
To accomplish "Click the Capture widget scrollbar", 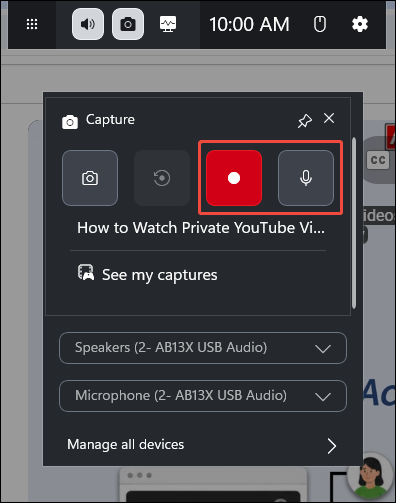I will coord(354,223).
